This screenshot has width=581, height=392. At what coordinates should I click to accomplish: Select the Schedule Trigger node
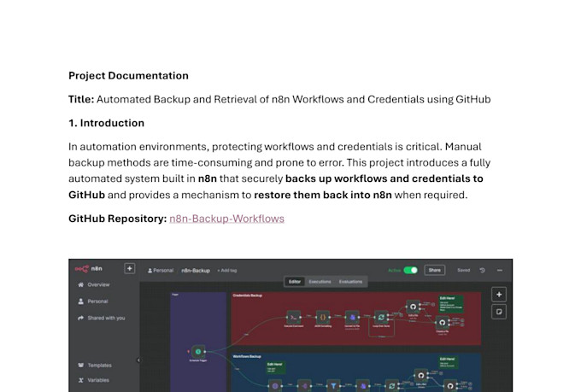(x=198, y=352)
